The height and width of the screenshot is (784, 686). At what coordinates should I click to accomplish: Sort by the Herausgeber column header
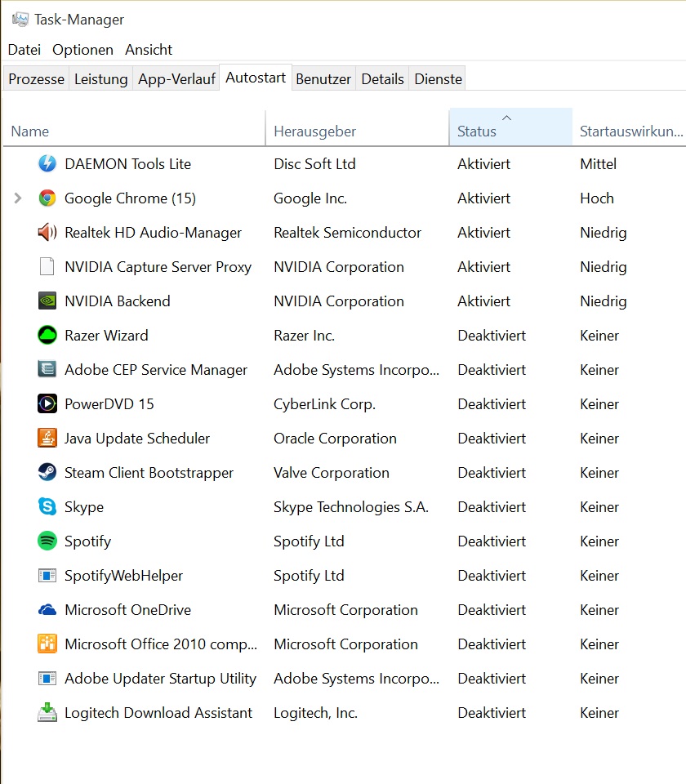coord(357,128)
